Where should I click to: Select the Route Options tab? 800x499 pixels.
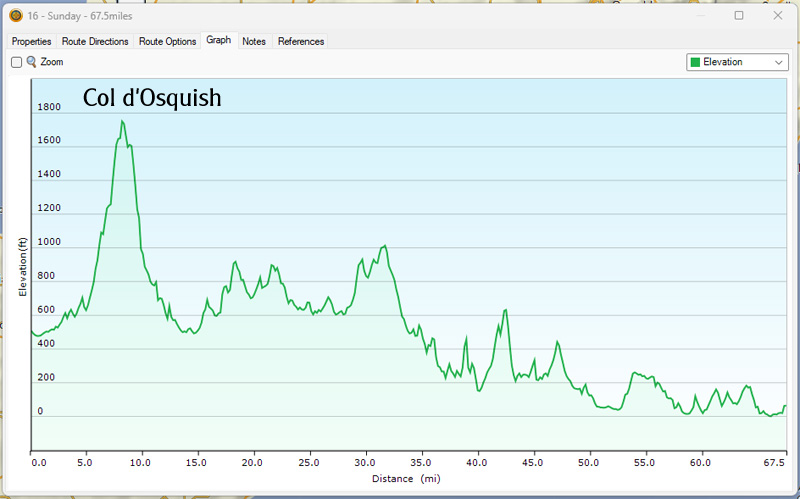click(x=167, y=41)
